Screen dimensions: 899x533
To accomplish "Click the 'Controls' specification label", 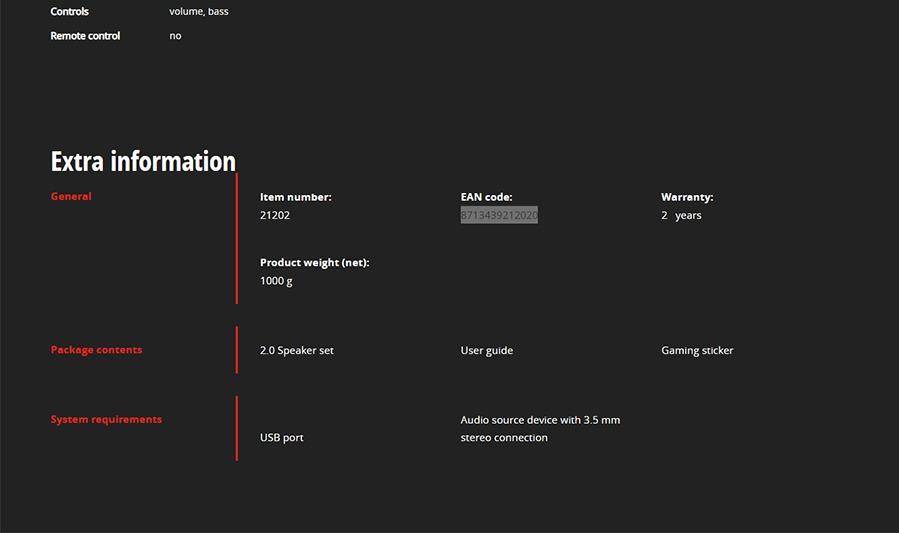I will pyautogui.click(x=70, y=12).
